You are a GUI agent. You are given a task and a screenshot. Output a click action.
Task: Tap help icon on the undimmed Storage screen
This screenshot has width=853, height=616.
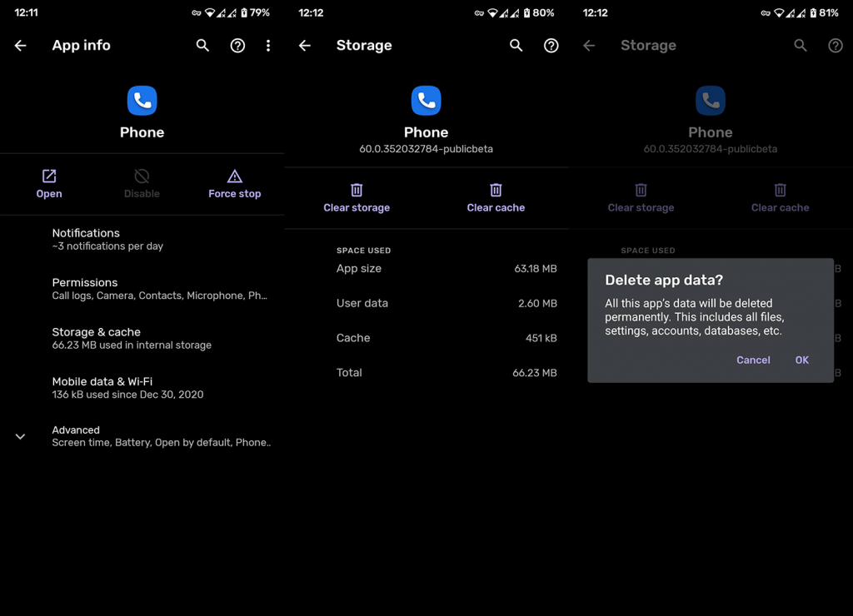click(x=551, y=46)
